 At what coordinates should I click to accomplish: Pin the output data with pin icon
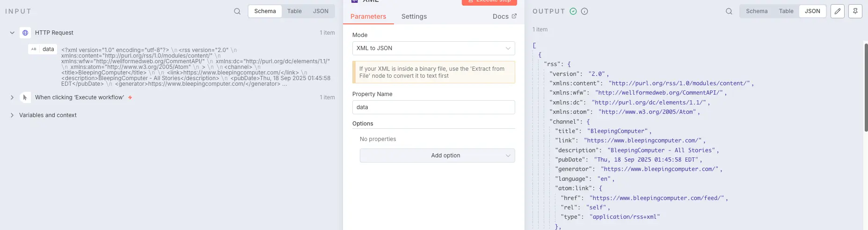(855, 11)
